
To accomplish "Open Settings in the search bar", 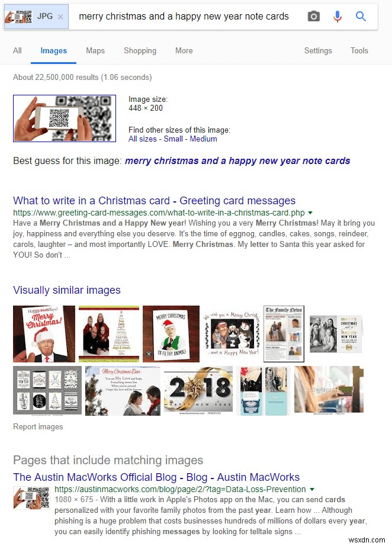I will (318, 50).
